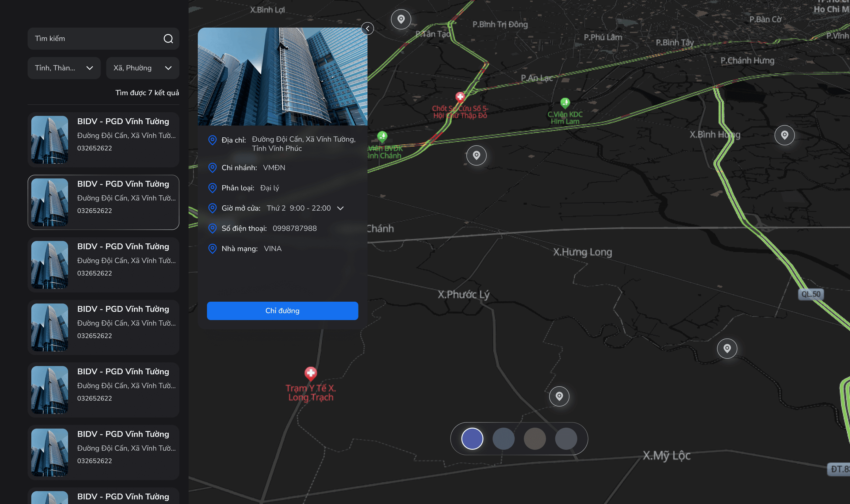Select the grey map pin near X.Bình Lợi
Screen dimensions: 850x504
(x=401, y=19)
